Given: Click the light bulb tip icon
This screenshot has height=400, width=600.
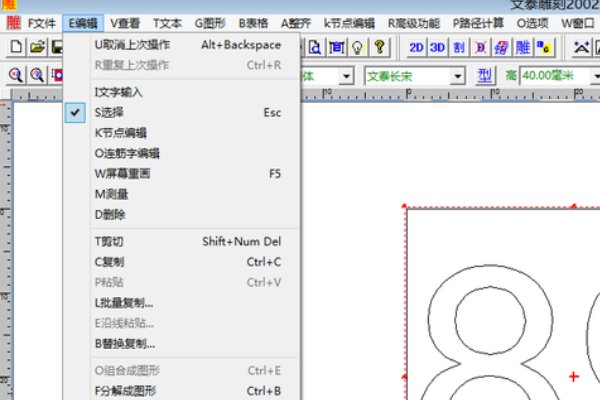Looking at the screenshot, I should click(357, 47).
